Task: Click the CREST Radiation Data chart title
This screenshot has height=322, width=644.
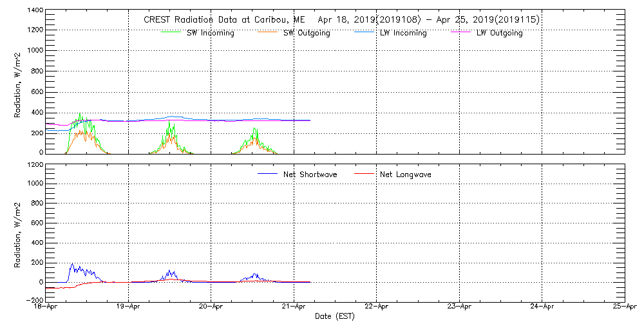Action: pyautogui.click(x=341, y=20)
